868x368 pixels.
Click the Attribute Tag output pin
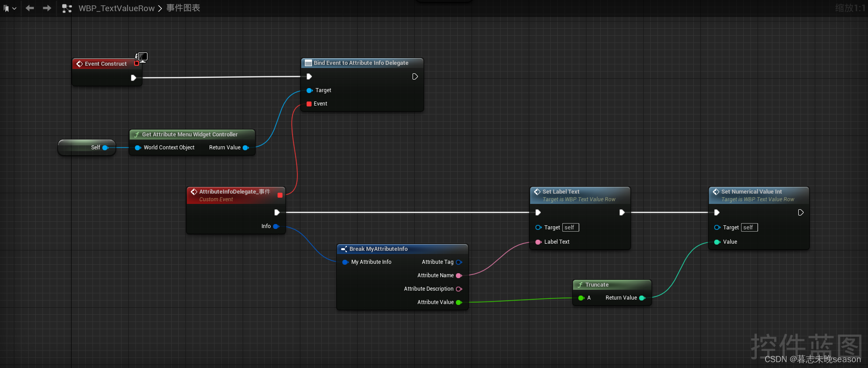(459, 262)
